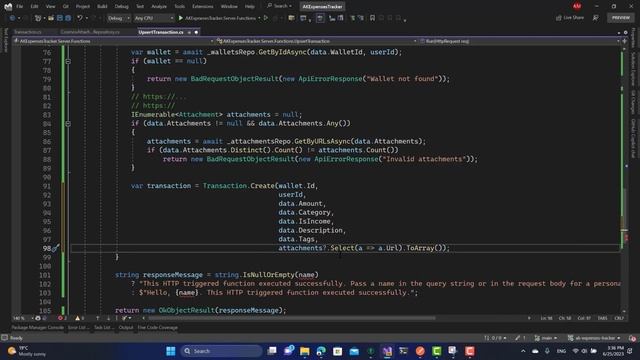Open Fine Code Coverage tab
640x360 pixels.
click(x=157, y=327)
